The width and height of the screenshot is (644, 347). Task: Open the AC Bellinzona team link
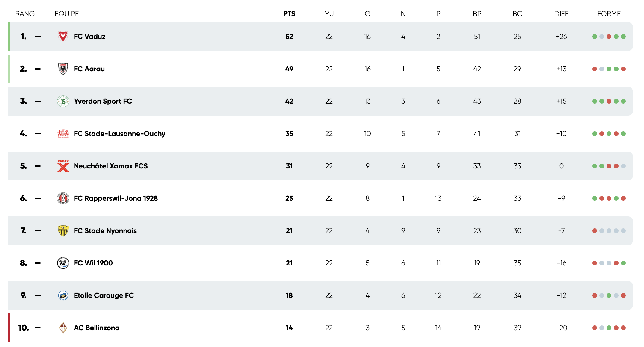pyautogui.click(x=96, y=328)
